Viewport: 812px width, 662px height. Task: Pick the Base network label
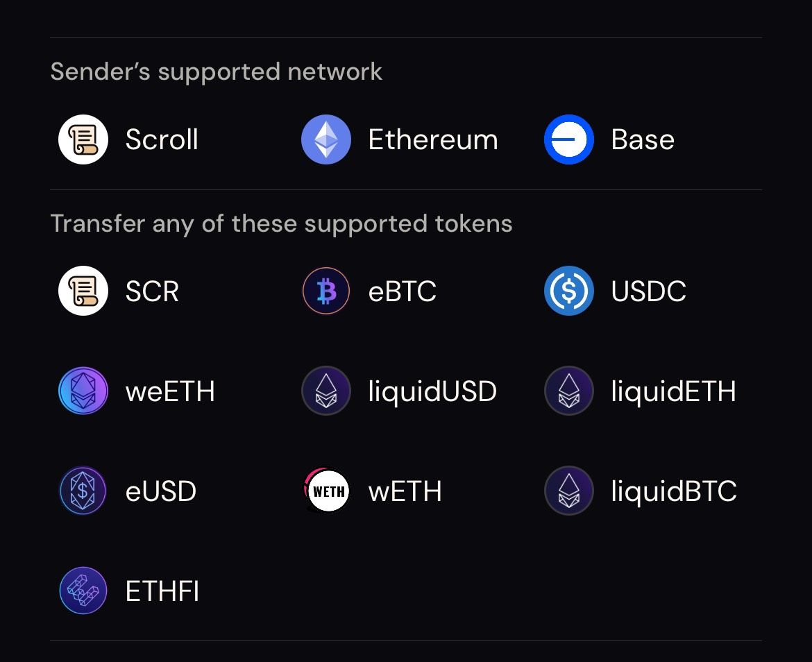pyautogui.click(x=643, y=140)
